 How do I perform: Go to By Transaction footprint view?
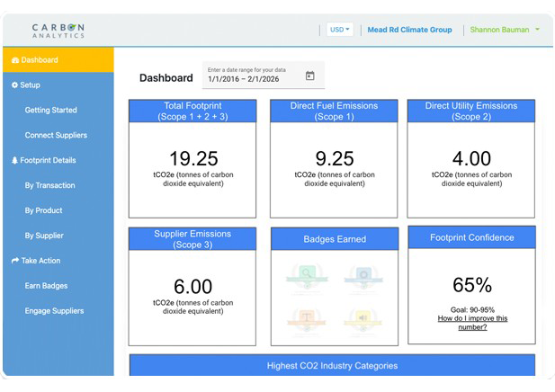tap(49, 186)
